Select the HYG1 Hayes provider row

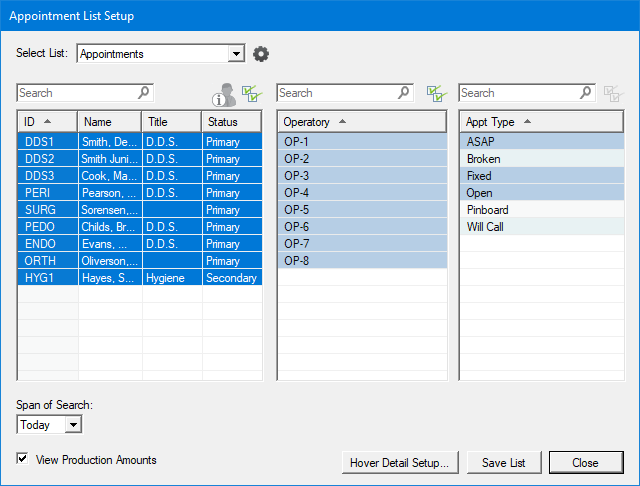click(x=139, y=278)
